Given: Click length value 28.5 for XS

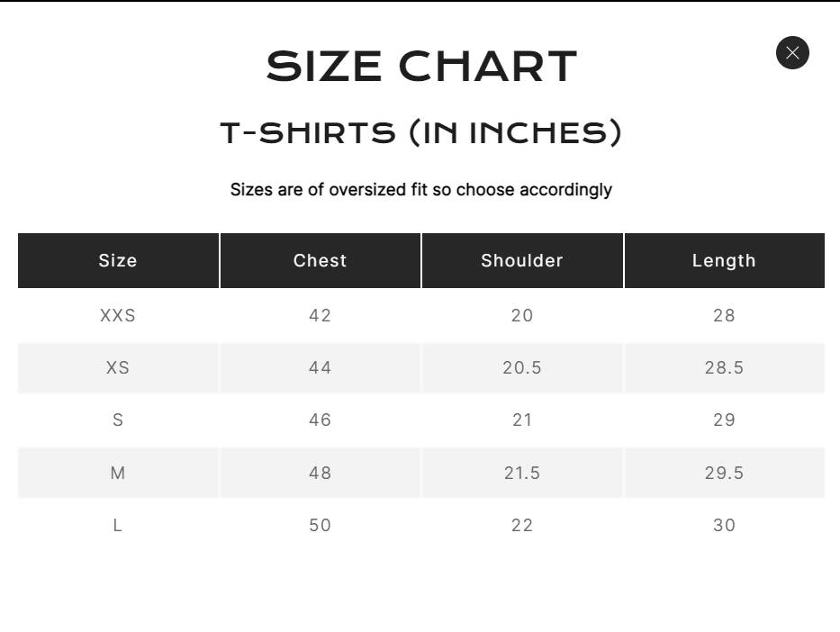Looking at the screenshot, I should 724,368.
